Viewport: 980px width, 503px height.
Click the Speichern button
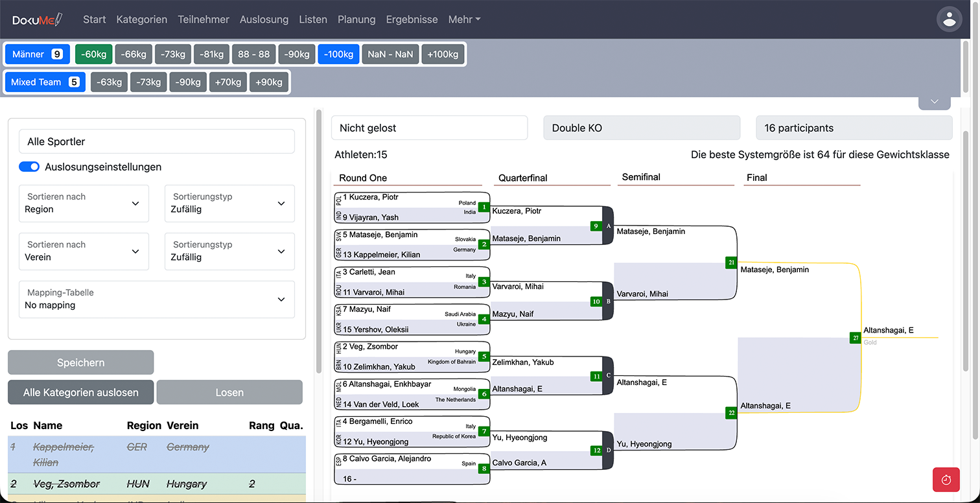pyautogui.click(x=80, y=362)
